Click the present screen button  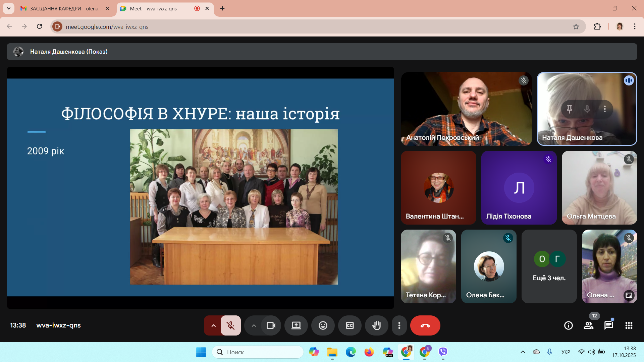[296, 325]
